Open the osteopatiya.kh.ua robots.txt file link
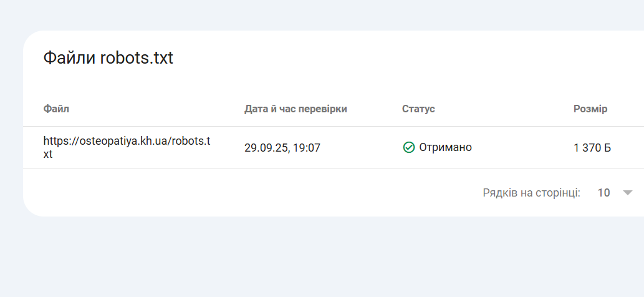 point(127,141)
